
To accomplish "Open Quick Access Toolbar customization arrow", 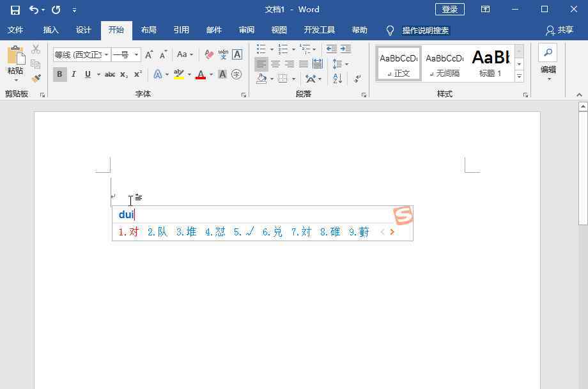I will point(74,10).
